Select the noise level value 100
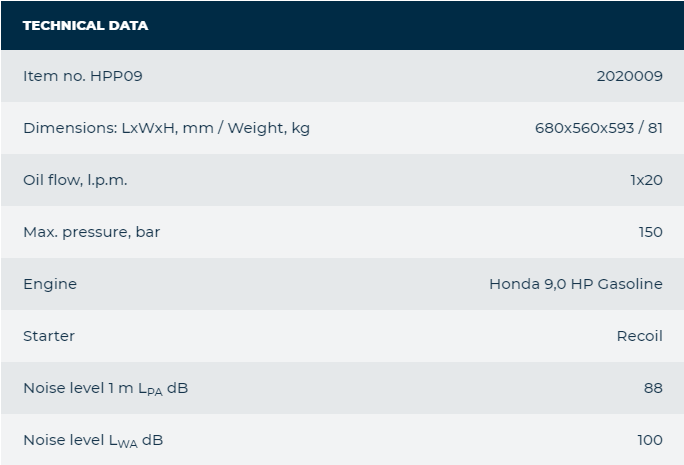This screenshot has height=465, width=684. coord(649,440)
